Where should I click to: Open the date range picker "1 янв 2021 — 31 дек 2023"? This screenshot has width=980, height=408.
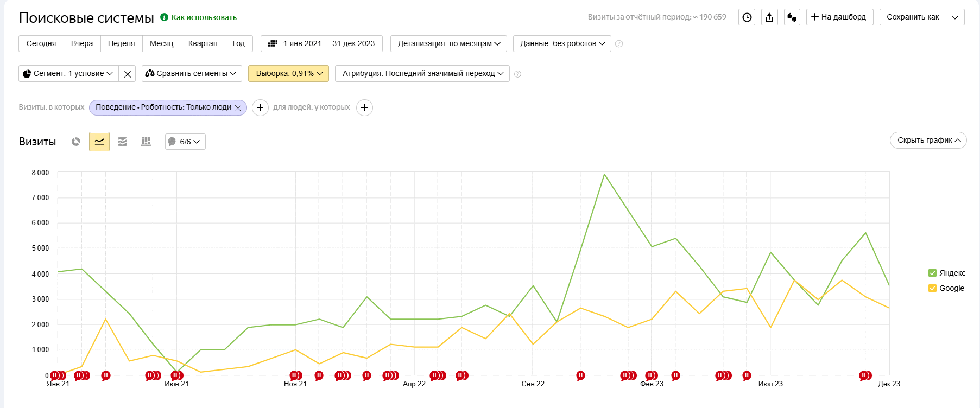(x=321, y=43)
